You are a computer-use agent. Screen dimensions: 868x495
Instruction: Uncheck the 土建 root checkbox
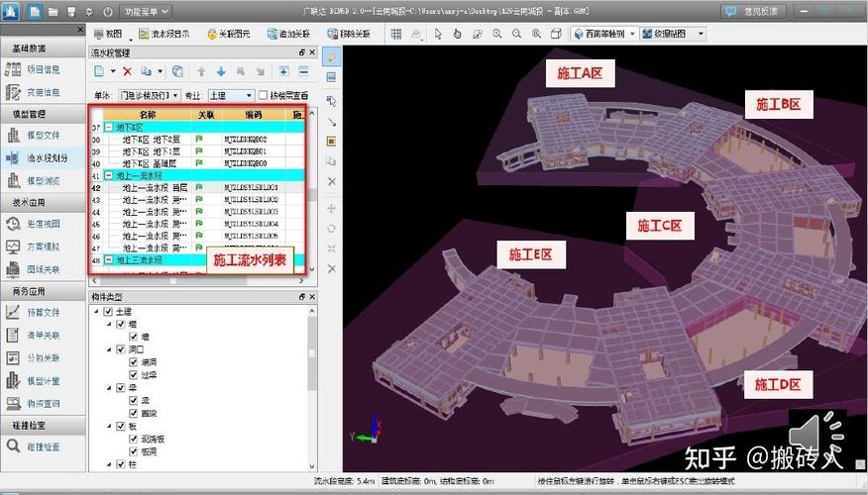click(x=108, y=312)
